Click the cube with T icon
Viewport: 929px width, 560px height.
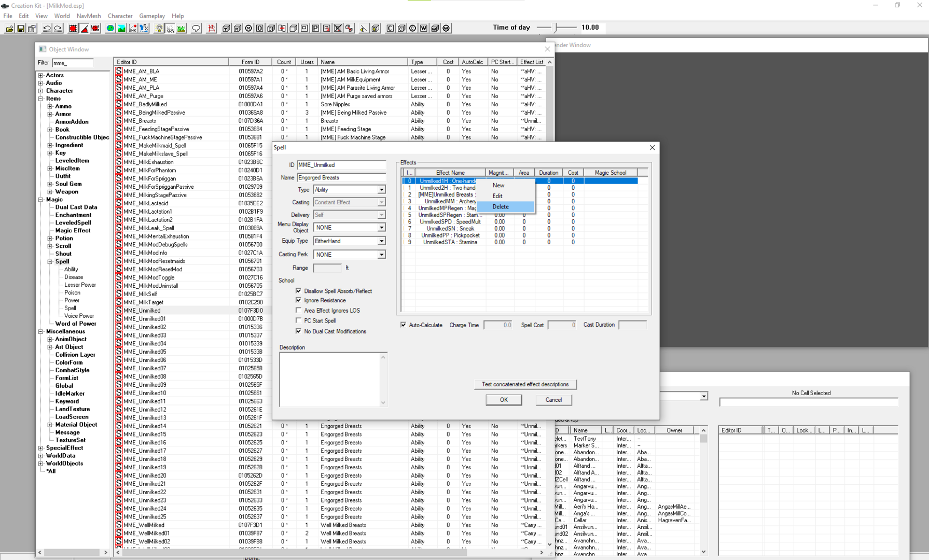pyautogui.click(x=226, y=29)
